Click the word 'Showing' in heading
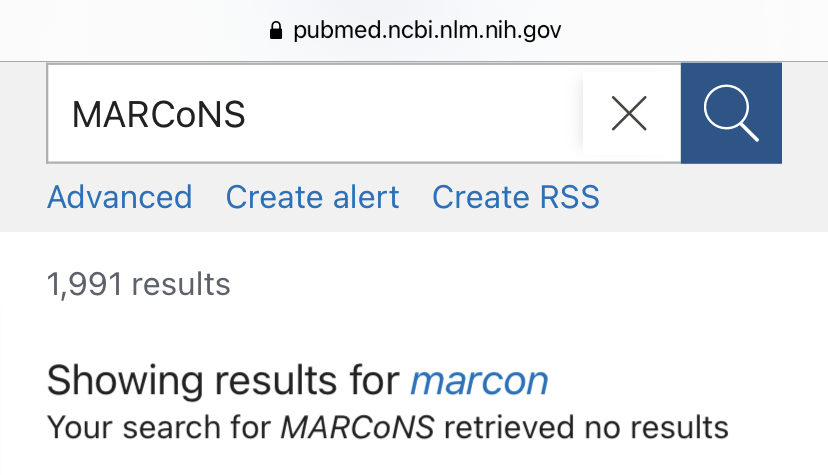This screenshot has height=475, width=828. (x=125, y=381)
